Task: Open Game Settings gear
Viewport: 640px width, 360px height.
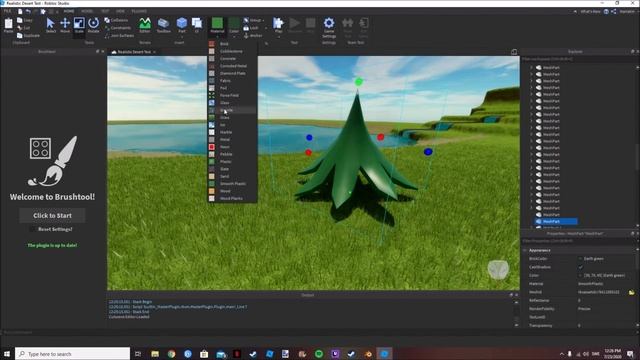Action: point(329,23)
